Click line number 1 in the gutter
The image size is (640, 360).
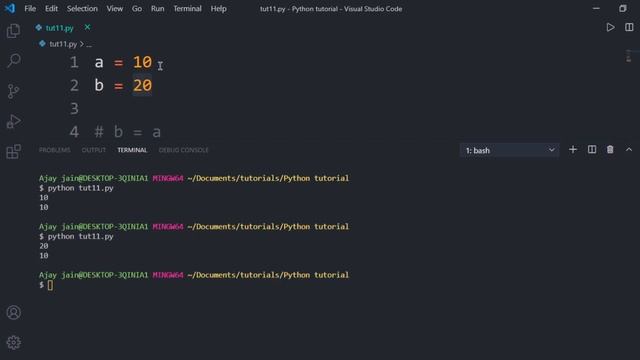pyautogui.click(x=74, y=62)
